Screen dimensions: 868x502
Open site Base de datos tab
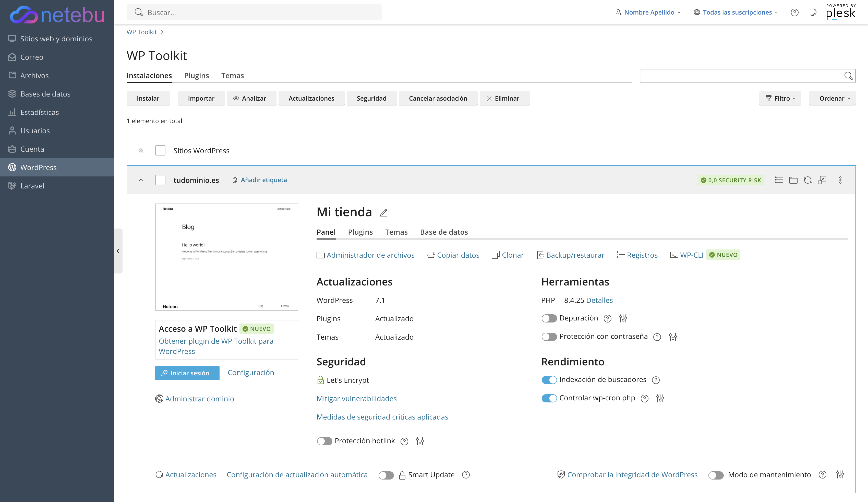pos(444,232)
